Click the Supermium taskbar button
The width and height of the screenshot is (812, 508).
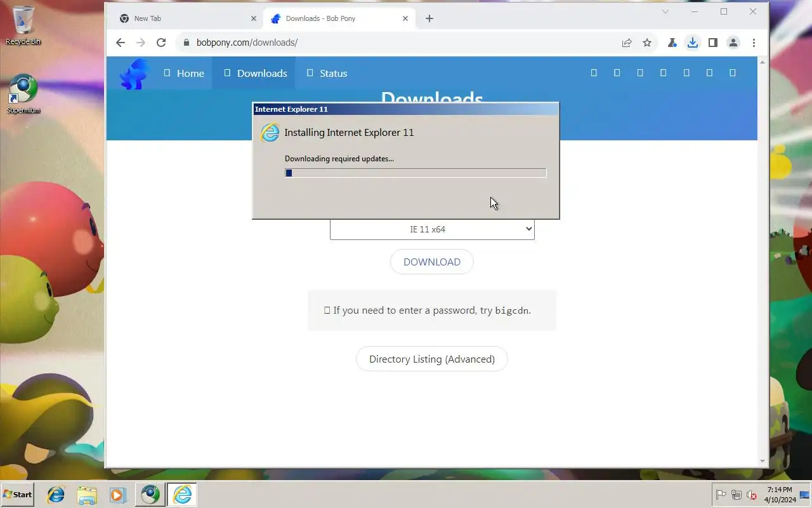150,495
